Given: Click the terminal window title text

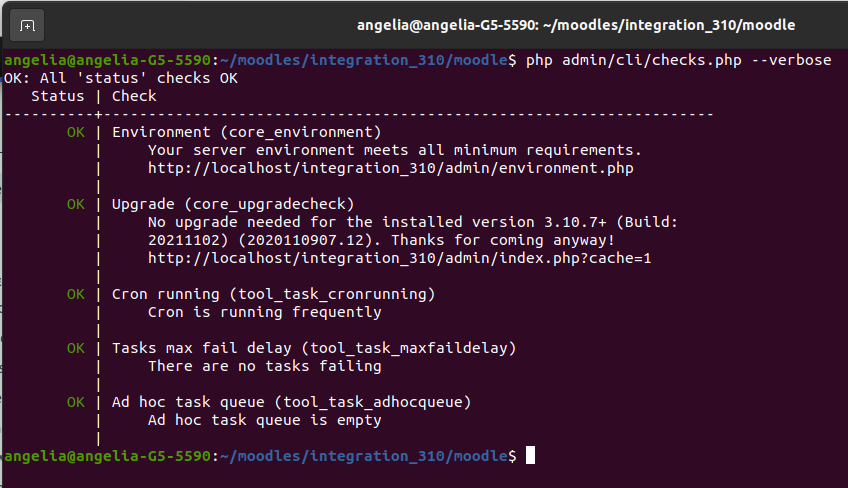Looking at the screenshot, I should click(576, 25).
